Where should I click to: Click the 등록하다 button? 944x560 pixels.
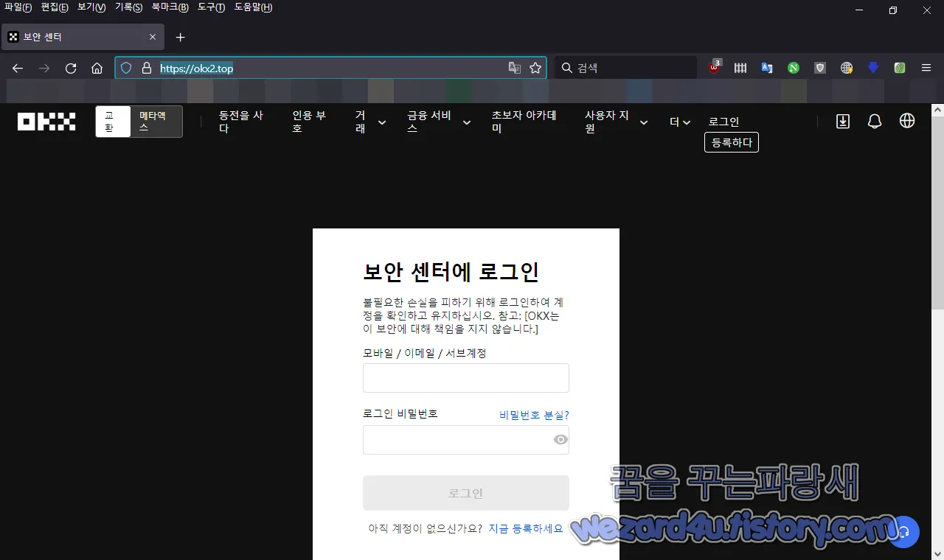click(x=731, y=142)
